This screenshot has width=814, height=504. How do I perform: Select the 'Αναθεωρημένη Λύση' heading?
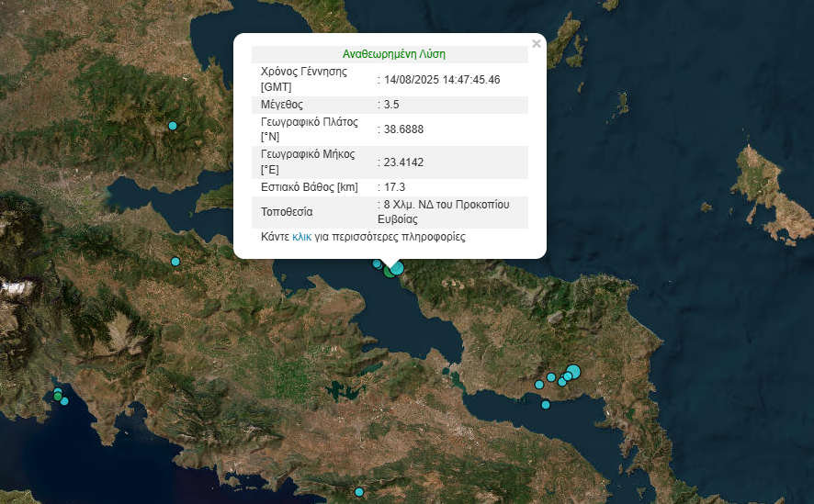394,54
